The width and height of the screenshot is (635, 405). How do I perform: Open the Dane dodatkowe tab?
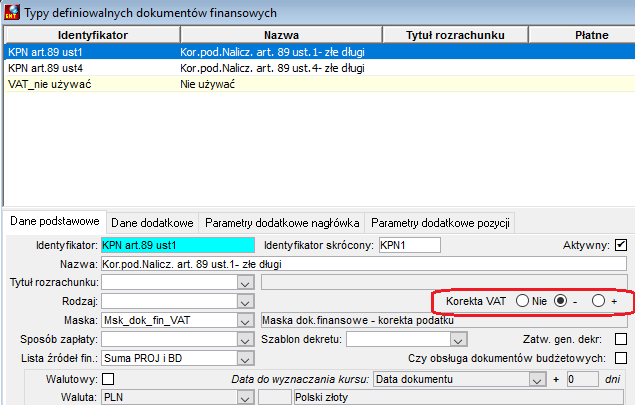tap(152, 223)
